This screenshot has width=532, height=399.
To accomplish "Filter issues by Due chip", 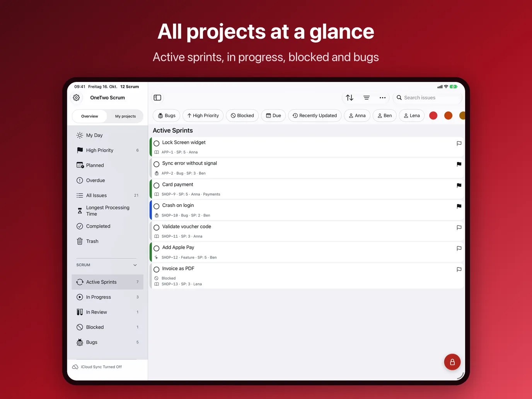I will click(274, 116).
